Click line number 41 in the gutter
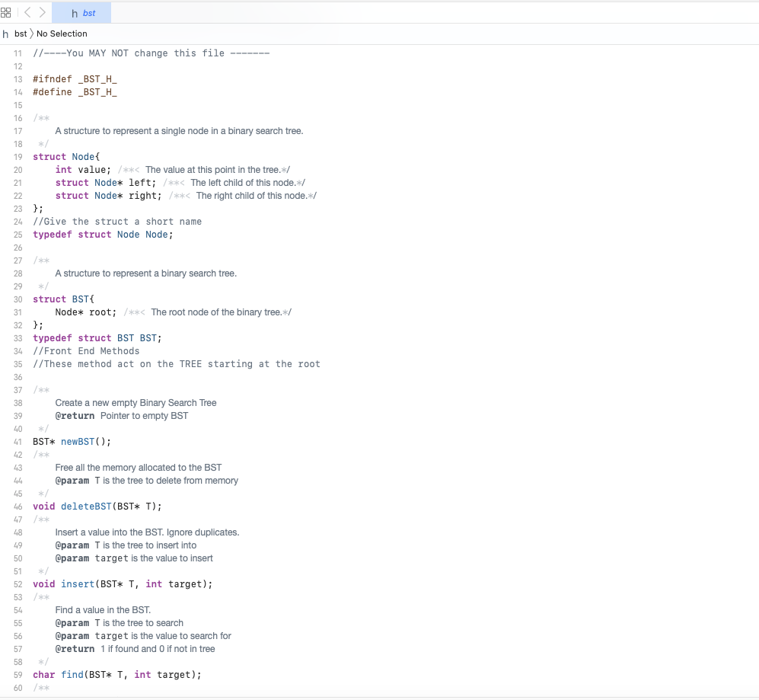The image size is (759, 700). click(x=18, y=441)
